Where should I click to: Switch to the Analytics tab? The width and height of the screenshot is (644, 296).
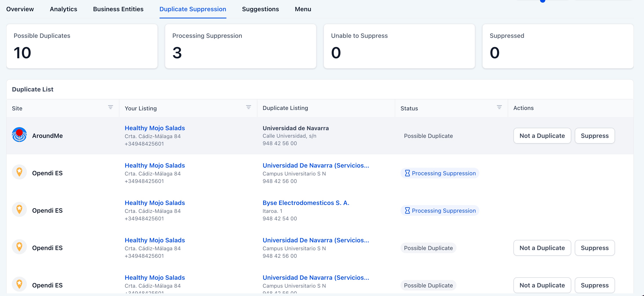[63, 9]
